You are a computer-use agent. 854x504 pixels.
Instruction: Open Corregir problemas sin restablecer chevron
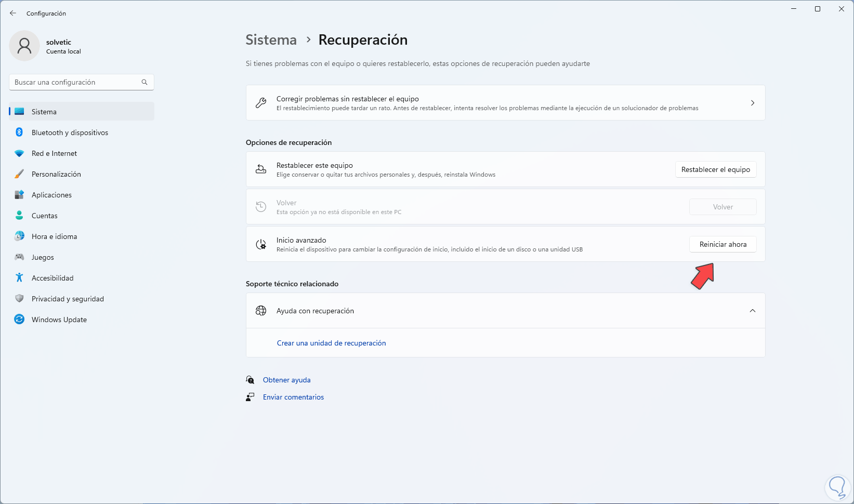[x=752, y=103]
